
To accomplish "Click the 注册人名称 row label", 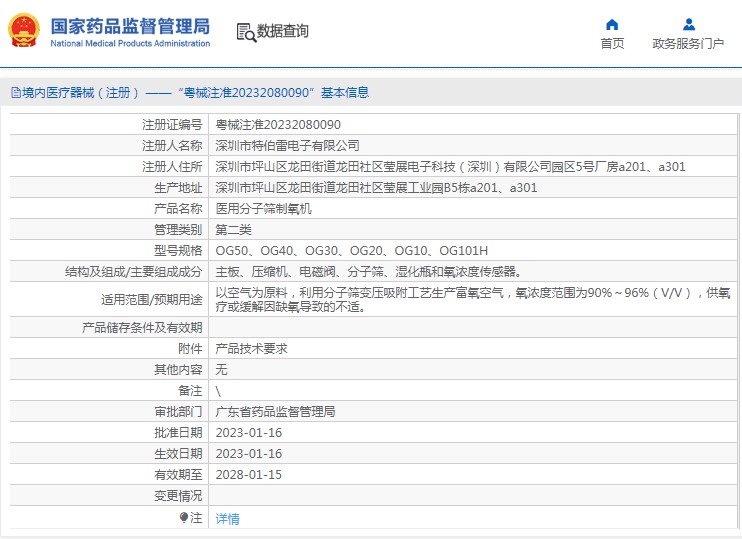I will [172, 146].
